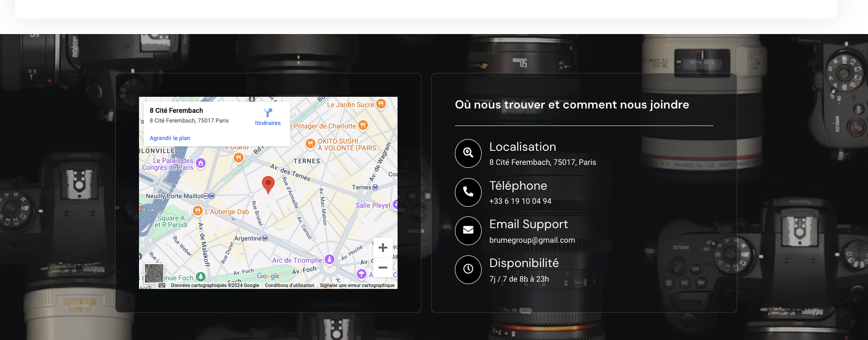Click the OKITO SUSHI restaurant marker
The image size is (868, 340).
coord(310,144)
